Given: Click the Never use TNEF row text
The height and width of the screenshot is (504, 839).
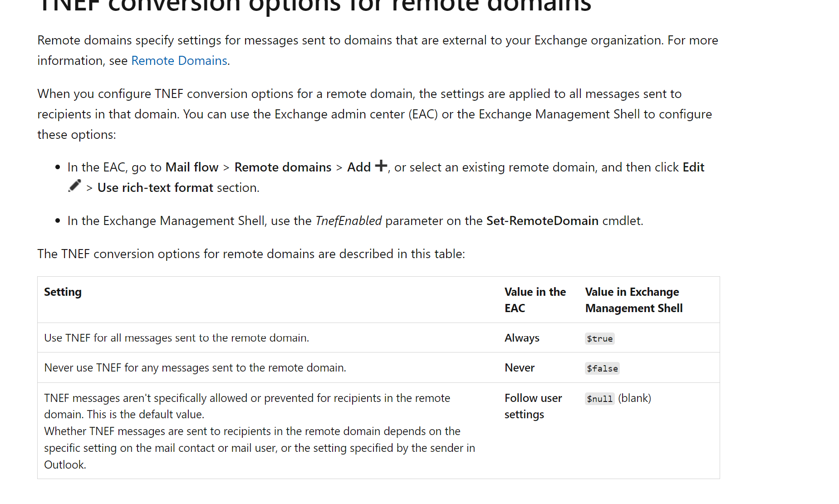Looking at the screenshot, I should [x=195, y=368].
